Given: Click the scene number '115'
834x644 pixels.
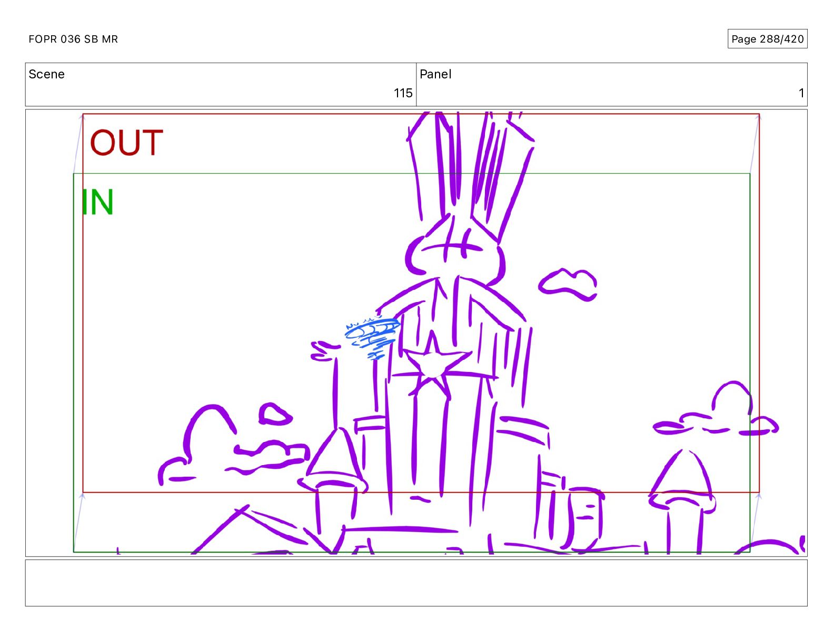Looking at the screenshot, I should (403, 93).
